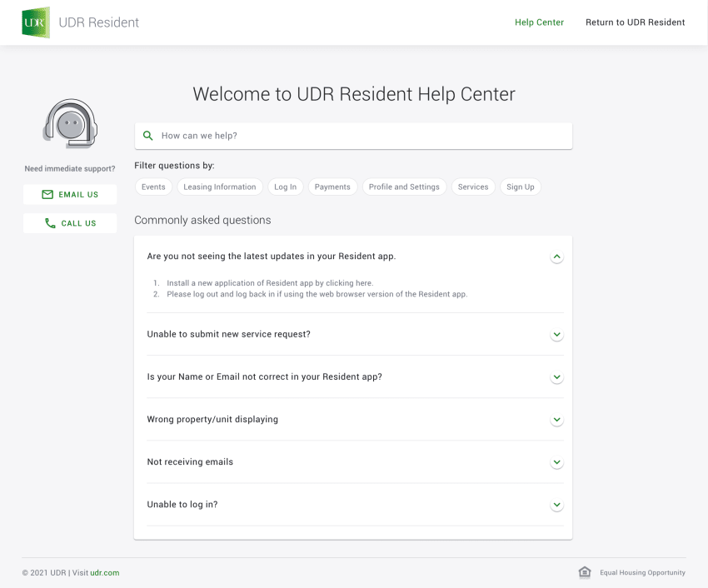The image size is (708, 588).
Task: Toggle the Leasing Information filter chip
Action: click(x=219, y=187)
